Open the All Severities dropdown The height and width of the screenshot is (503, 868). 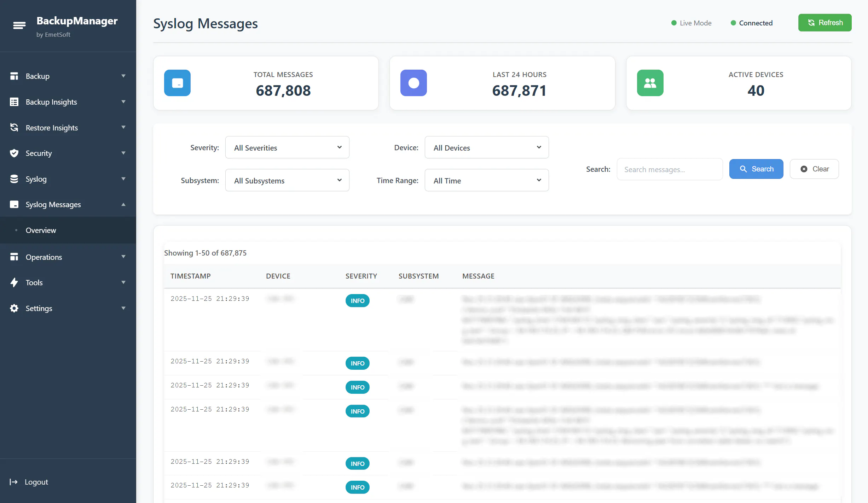287,147
